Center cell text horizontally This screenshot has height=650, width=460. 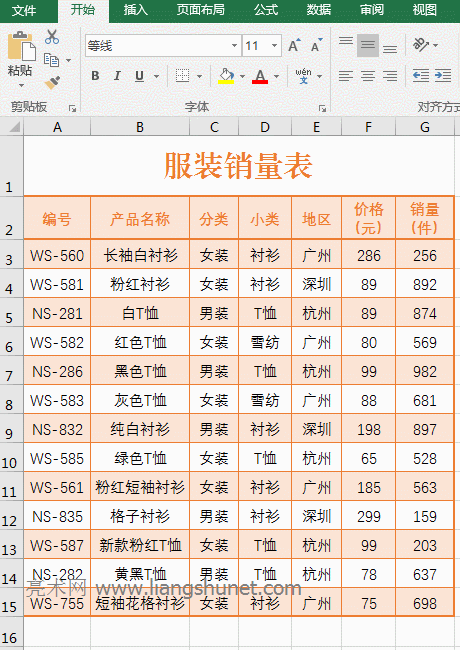pos(368,76)
